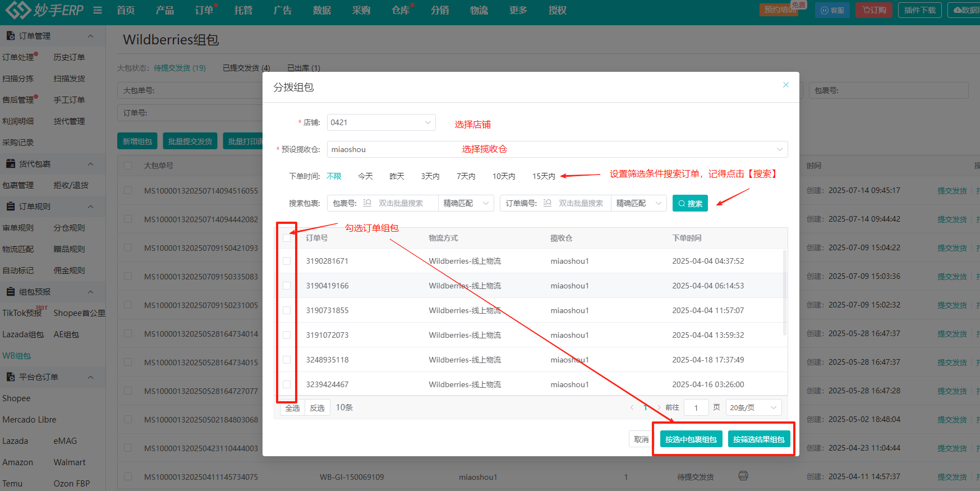Open the 精确匹配 dropdown next to 订单编号
The height and width of the screenshot is (491, 980).
coord(638,203)
